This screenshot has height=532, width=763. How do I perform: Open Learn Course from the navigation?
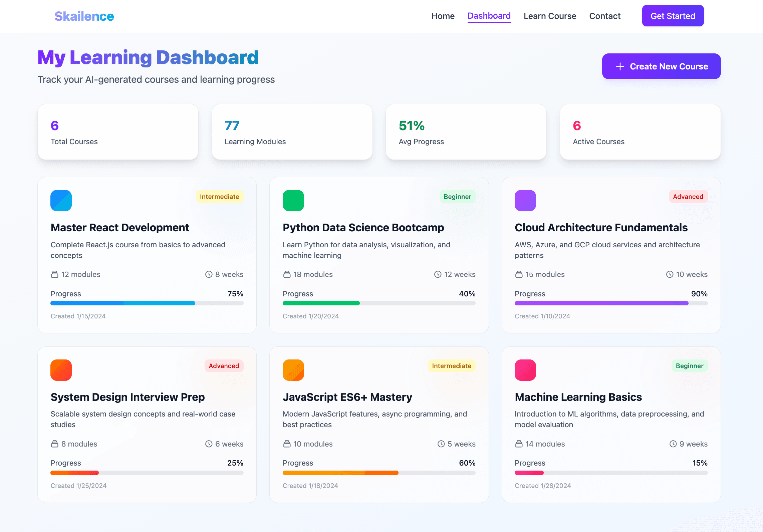tap(550, 16)
